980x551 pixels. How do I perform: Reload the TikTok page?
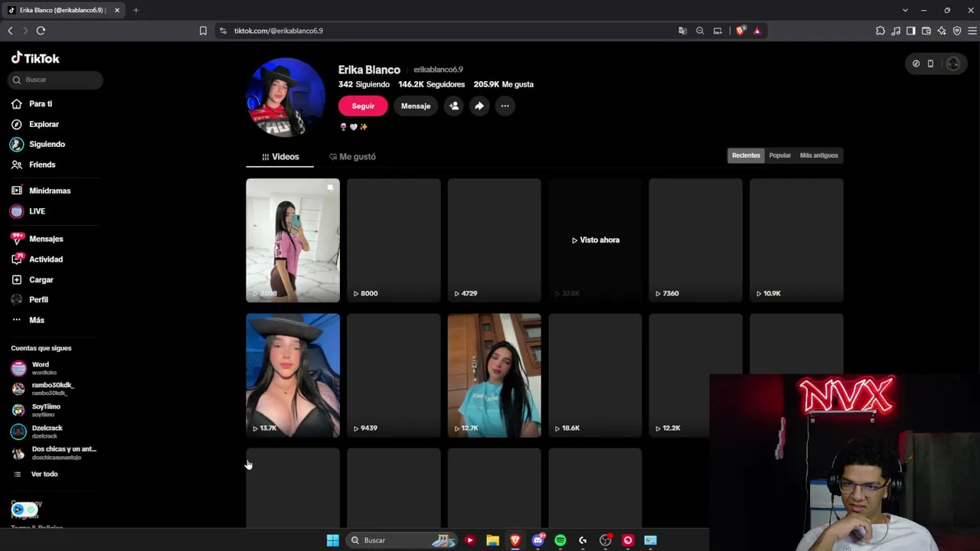pos(41,31)
